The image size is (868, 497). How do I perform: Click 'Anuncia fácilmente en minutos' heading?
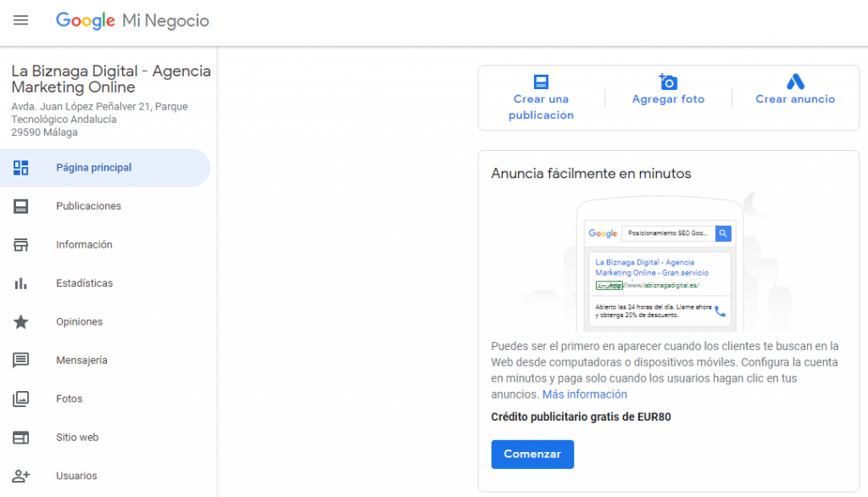[x=591, y=174]
